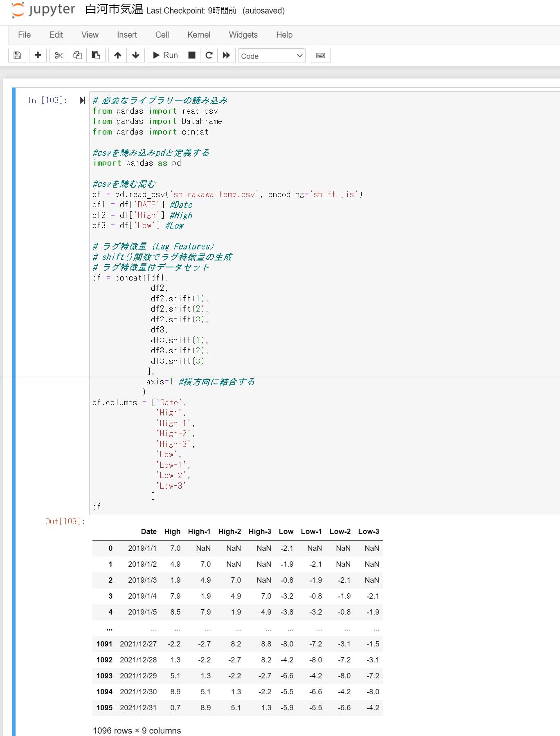Click date cell 2021/12/27
The height and width of the screenshot is (736, 560).
138,644
